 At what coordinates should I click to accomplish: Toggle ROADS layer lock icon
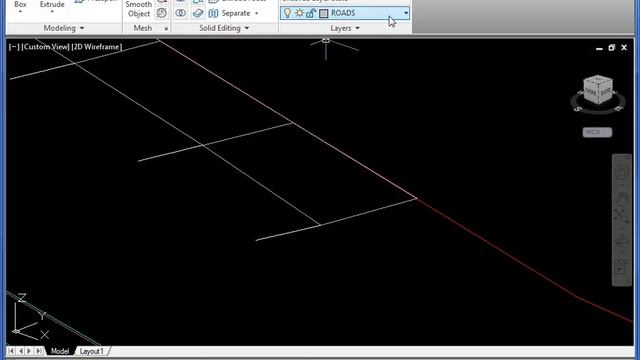click(x=311, y=13)
